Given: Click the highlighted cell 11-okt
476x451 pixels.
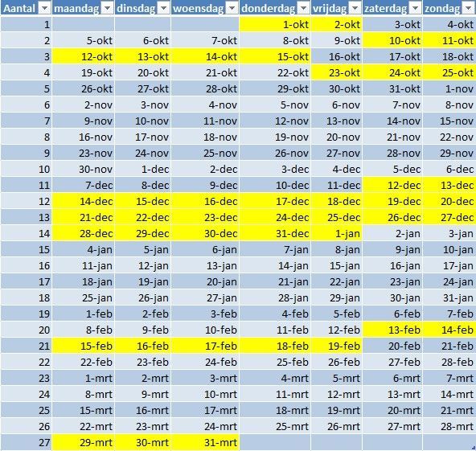Looking at the screenshot, I should point(449,40).
